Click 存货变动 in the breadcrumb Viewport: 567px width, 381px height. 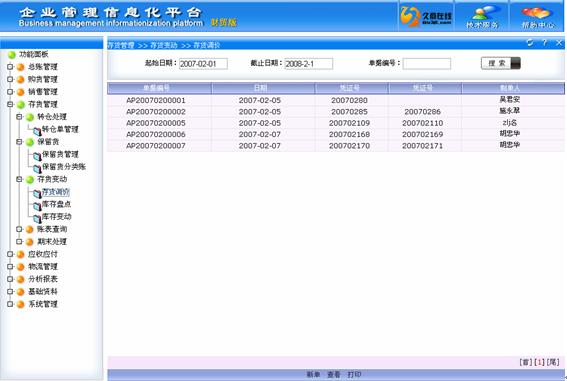coord(164,45)
